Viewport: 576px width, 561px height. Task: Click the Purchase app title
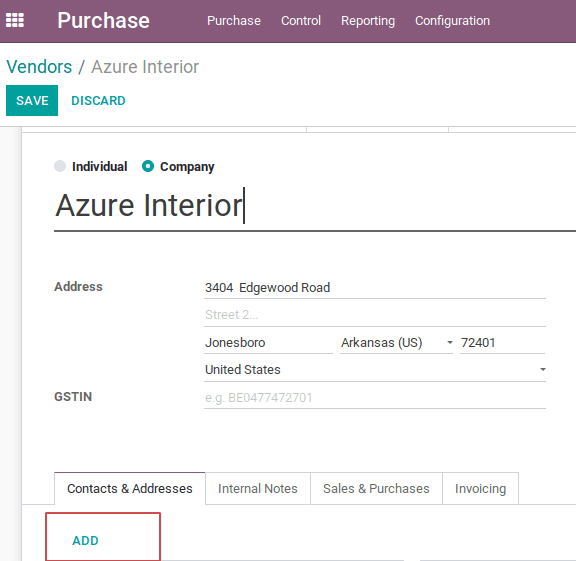tap(104, 20)
